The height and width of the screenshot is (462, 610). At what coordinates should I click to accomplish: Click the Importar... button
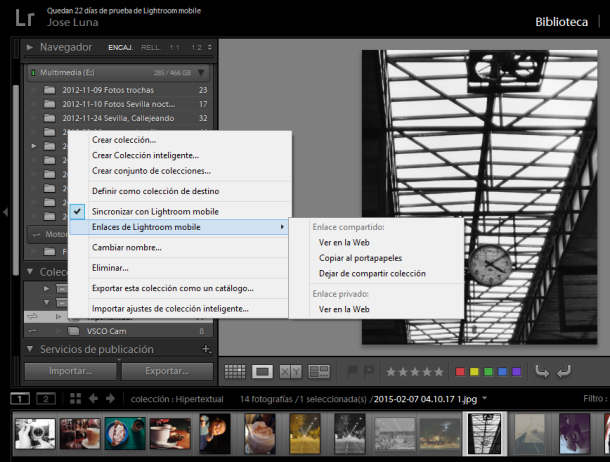coord(70,371)
